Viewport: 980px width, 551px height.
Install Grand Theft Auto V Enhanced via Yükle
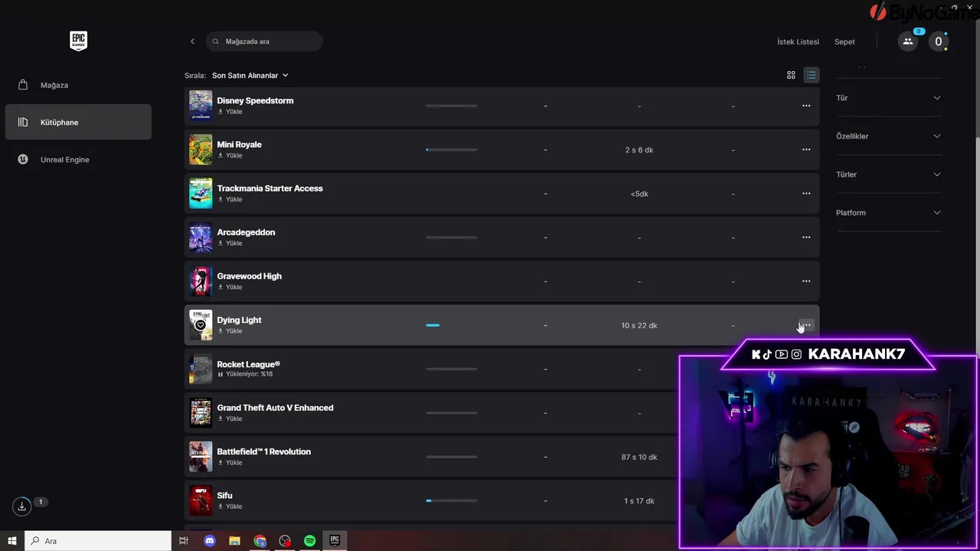tap(230, 419)
